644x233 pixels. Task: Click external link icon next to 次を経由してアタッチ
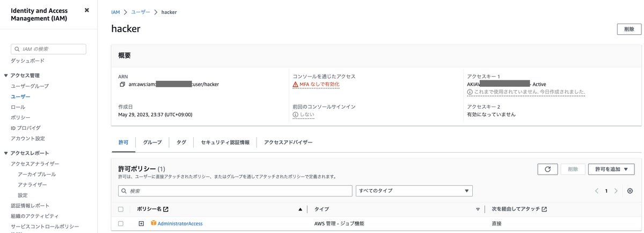click(x=545, y=209)
